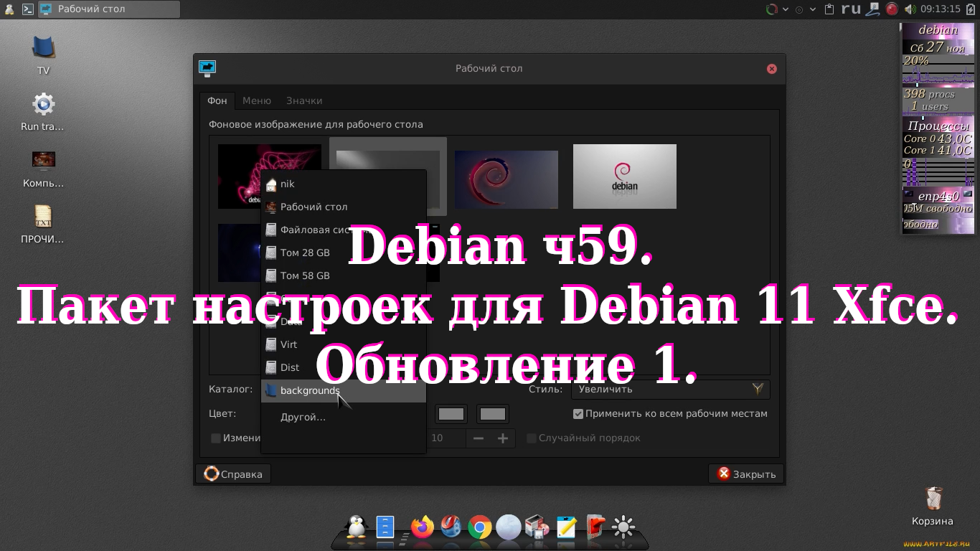The image size is (980, 551).
Task: Switch to the Значки tab
Action: pyautogui.click(x=304, y=101)
